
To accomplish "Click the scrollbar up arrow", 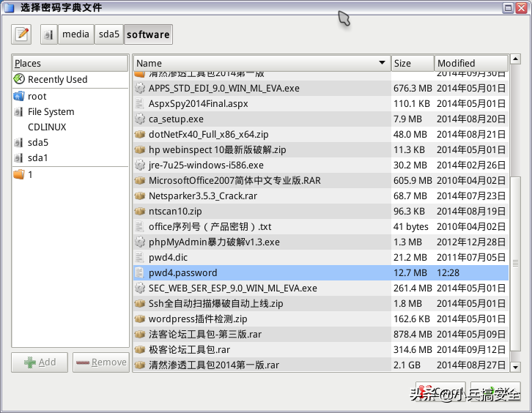I will pos(515,59).
